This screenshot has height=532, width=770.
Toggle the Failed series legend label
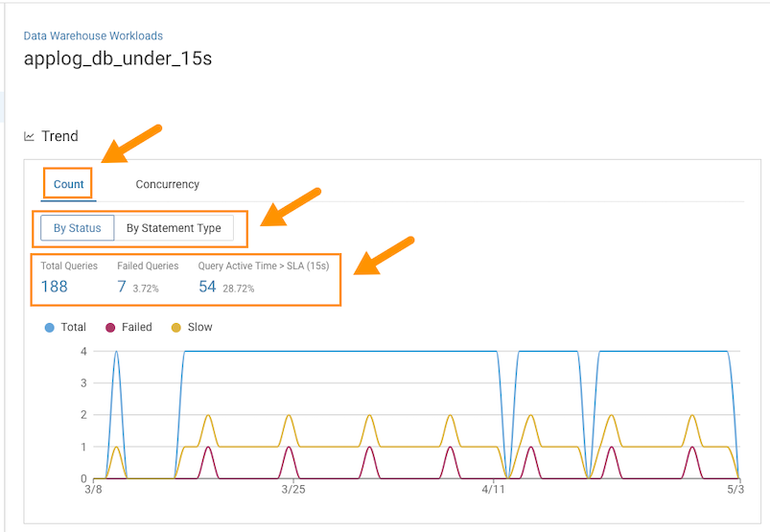(136, 327)
